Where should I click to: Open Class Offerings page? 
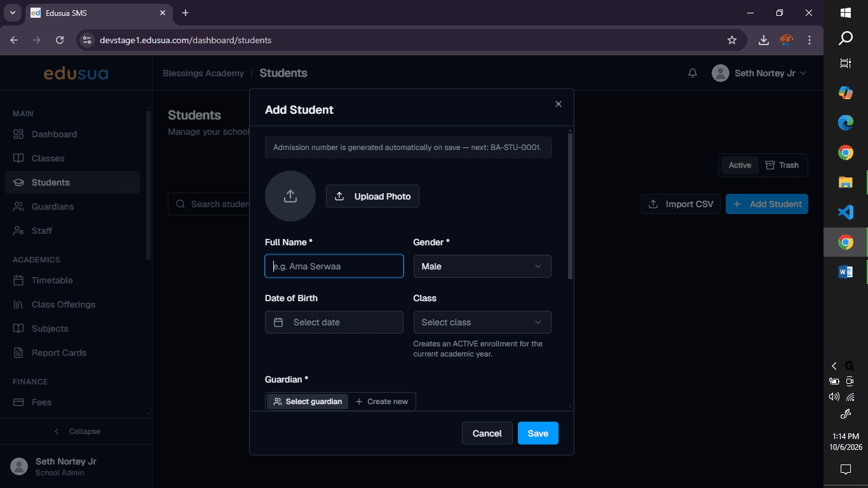pos(72,304)
